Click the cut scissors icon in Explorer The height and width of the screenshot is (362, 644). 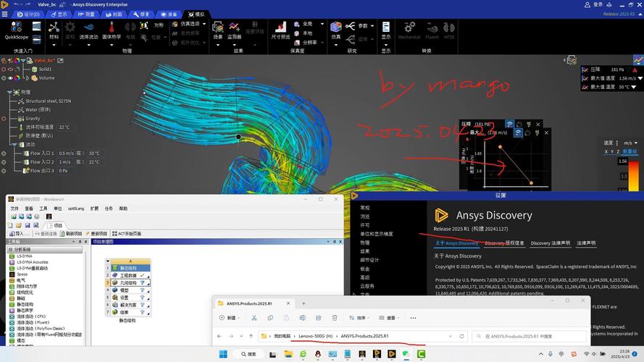[x=254, y=318]
